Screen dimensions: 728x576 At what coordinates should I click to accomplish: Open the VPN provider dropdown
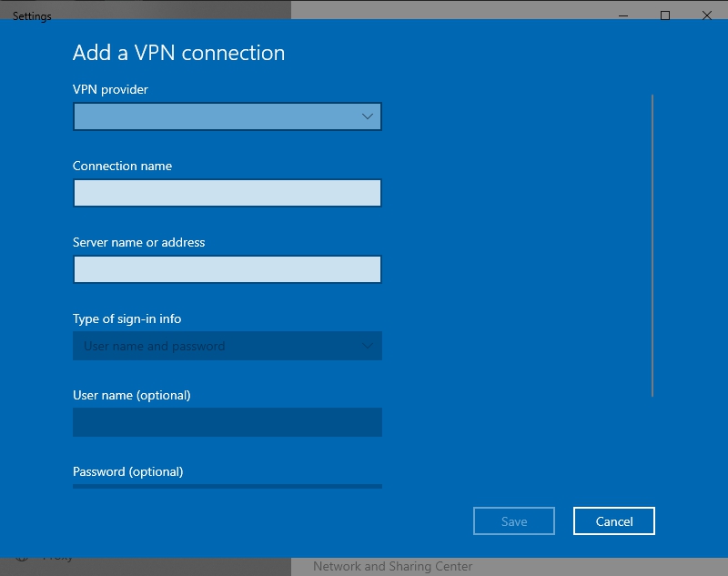pos(227,116)
